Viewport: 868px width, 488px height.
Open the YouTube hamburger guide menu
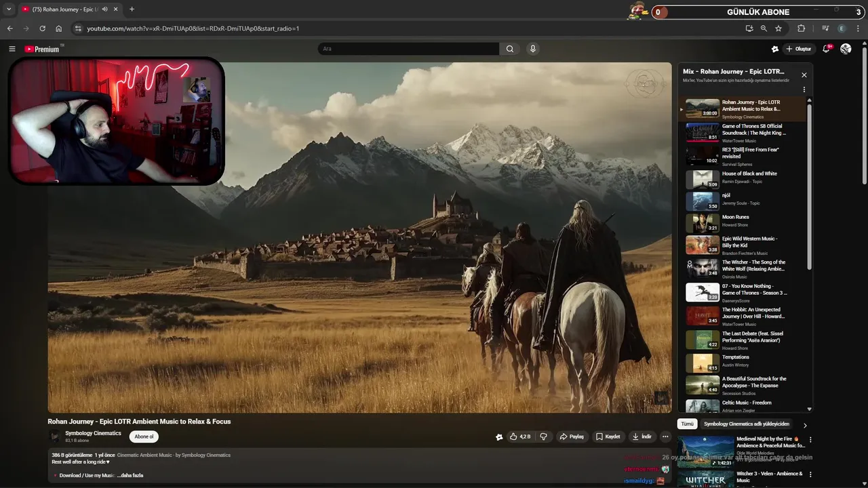coord(12,49)
